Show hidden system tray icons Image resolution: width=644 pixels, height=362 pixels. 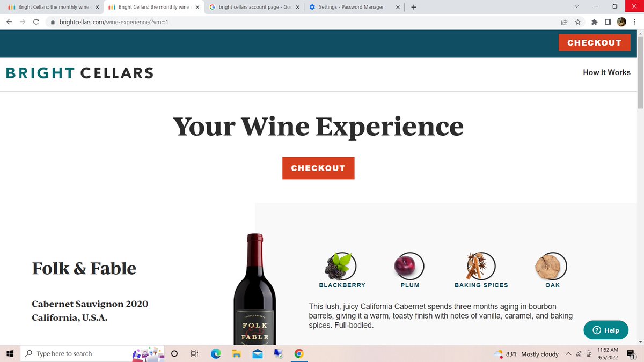[x=568, y=354]
